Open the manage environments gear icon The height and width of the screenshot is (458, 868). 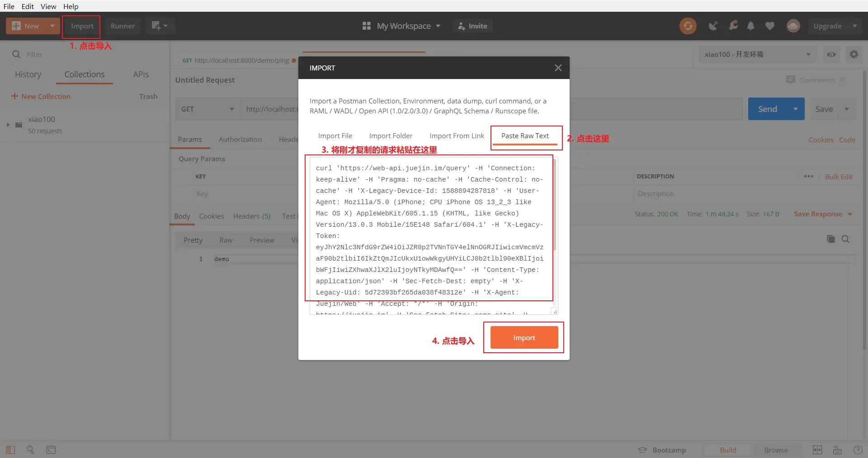pyautogui.click(x=854, y=54)
